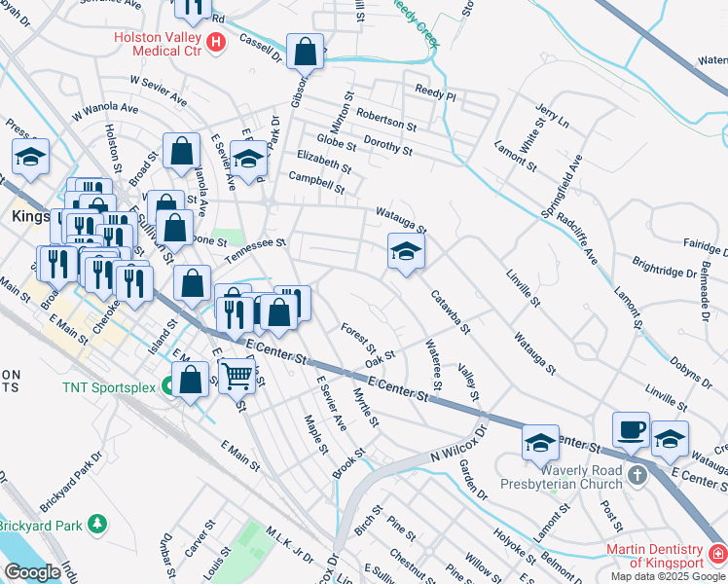The height and width of the screenshot is (584, 728).
Task: Select the Forest St street label
Action: 358,339
